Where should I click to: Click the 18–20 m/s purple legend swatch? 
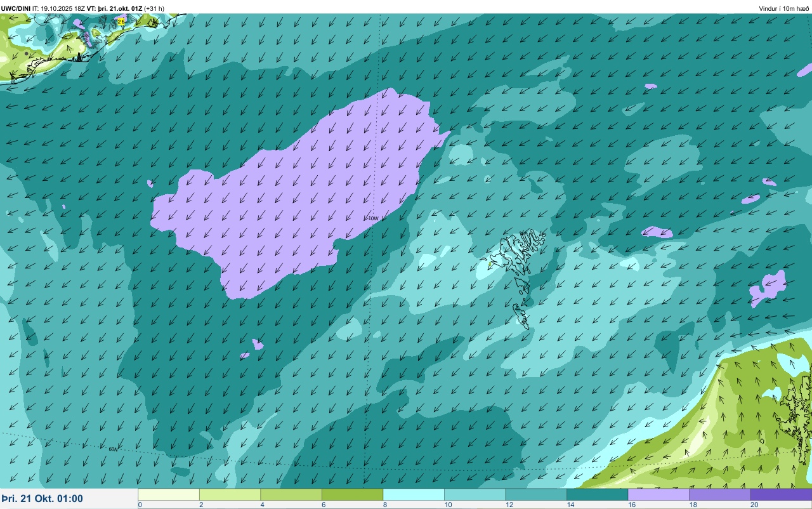[719, 494]
